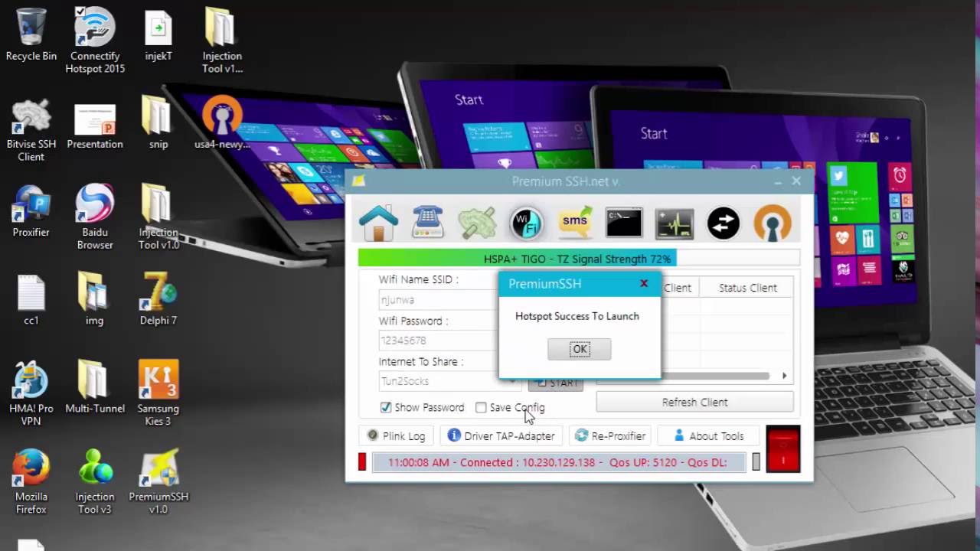
Task: Select the cc1 file icon
Action: pyautogui.click(x=31, y=298)
